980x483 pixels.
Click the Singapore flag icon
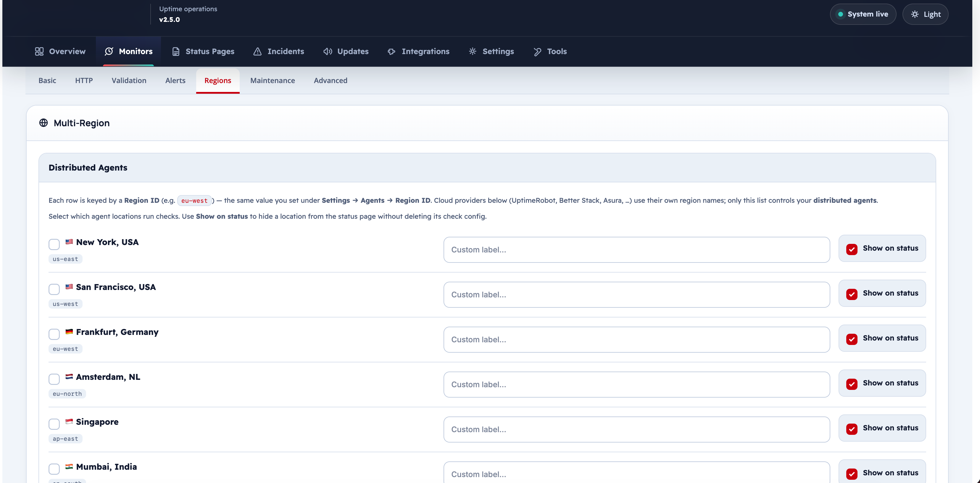tap(69, 421)
